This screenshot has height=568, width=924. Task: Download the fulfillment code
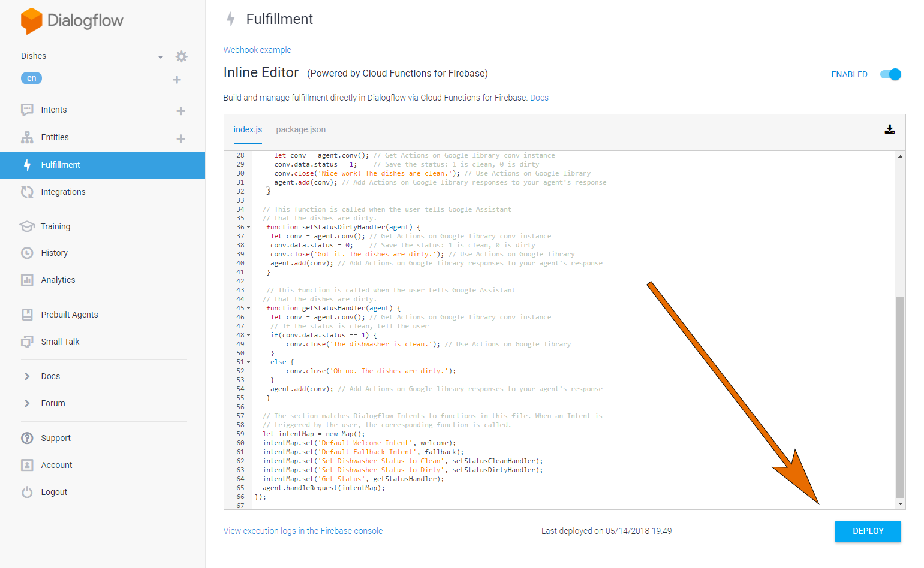890,129
